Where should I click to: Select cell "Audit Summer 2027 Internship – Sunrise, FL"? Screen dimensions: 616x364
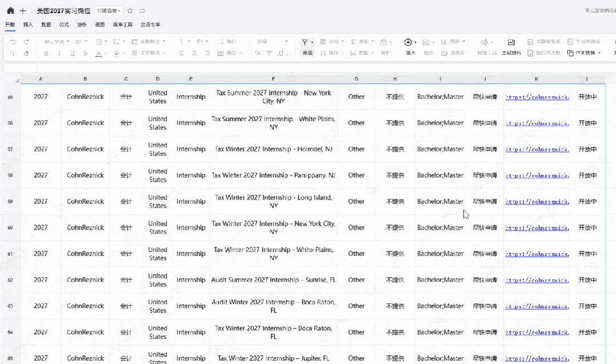point(273,280)
